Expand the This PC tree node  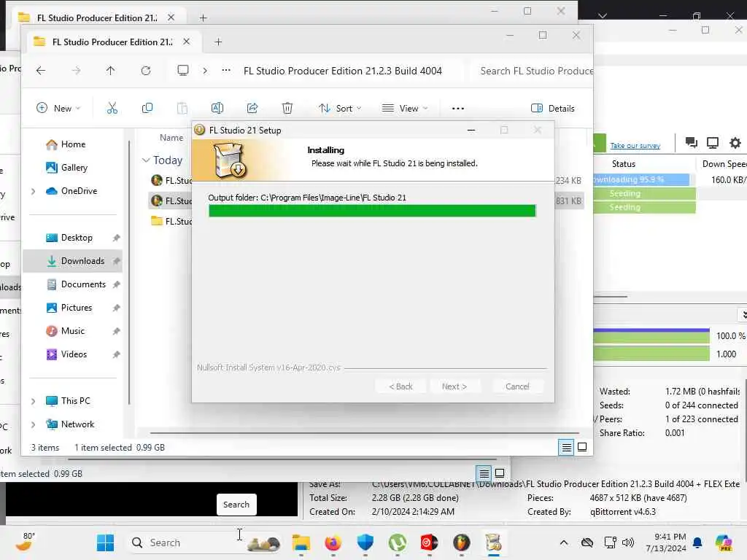pyautogui.click(x=33, y=402)
